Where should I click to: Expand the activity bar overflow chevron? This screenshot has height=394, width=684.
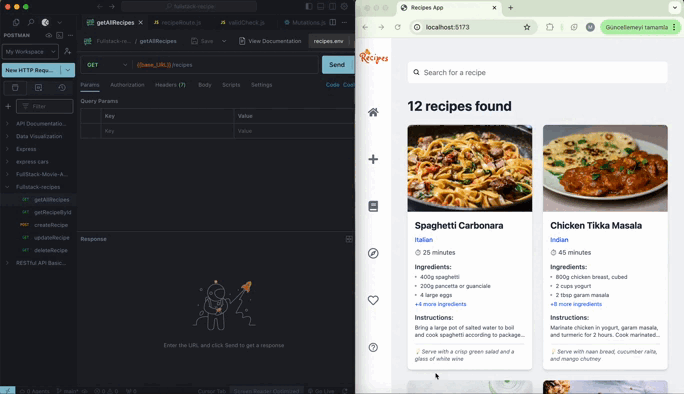coord(60,22)
